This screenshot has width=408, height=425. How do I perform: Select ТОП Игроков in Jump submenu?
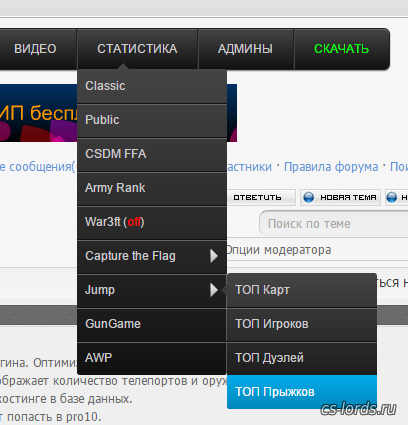pos(302,324)
